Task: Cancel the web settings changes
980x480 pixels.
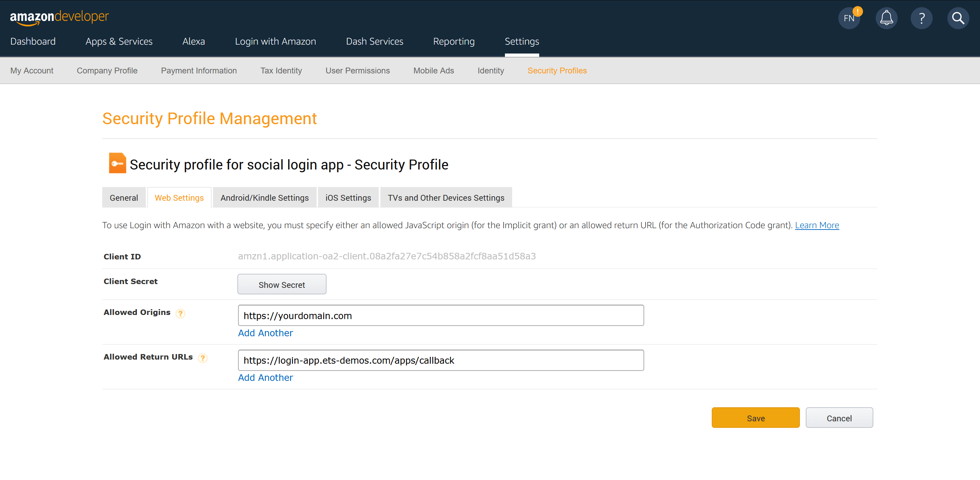Action: click(839, 418)
